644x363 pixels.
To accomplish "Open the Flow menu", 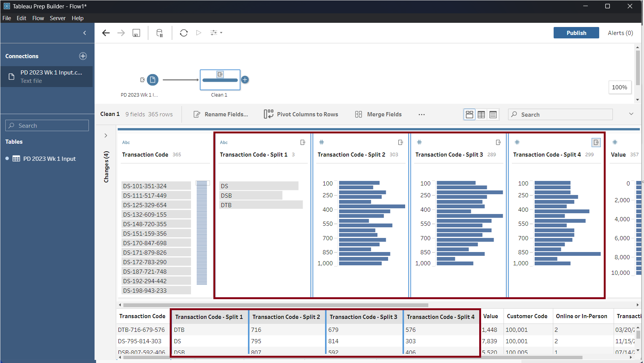I will click(38, 18).
